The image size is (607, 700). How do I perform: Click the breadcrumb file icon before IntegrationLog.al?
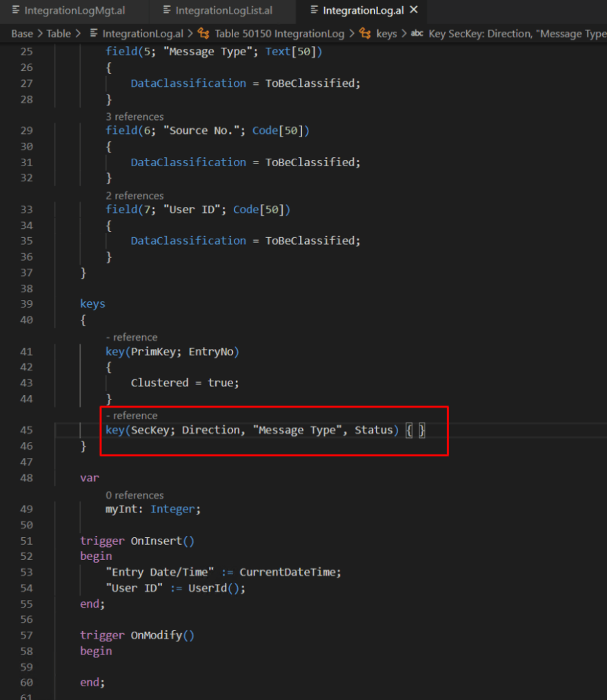[94, 34]
